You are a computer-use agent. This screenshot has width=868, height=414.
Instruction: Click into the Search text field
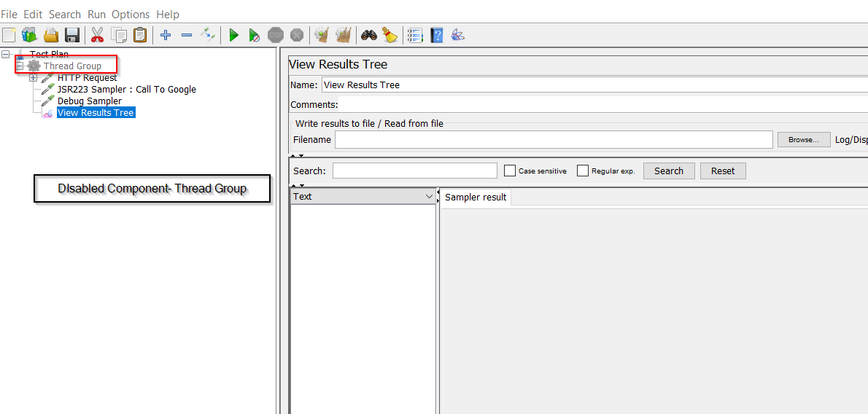click(x=414, y=171)
